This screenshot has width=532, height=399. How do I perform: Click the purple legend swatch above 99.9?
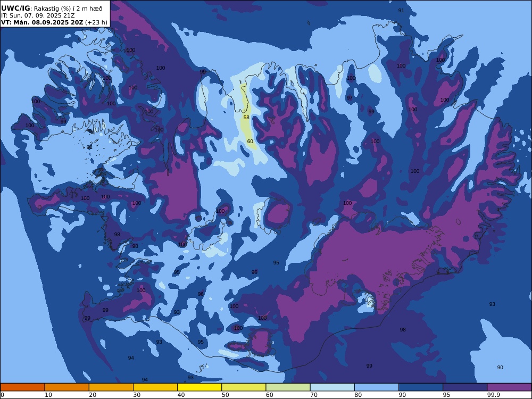509,387
